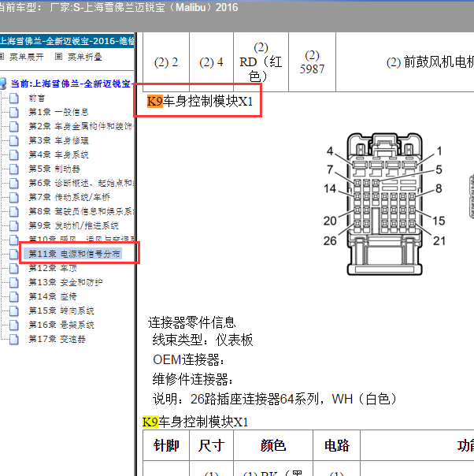The height and width of the screenshot is (476, 474).
Task: Click the 线束类型：仪表板 line
Action: [202, 340]
